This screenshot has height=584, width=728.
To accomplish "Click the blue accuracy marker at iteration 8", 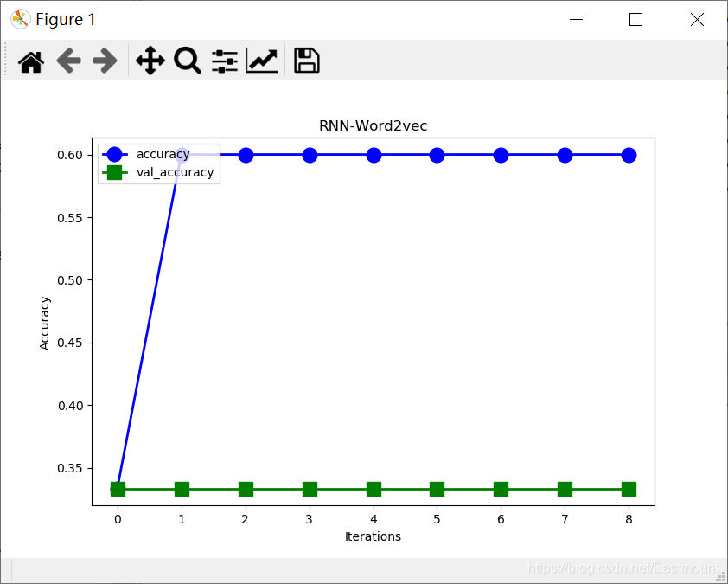I will pyautogui.click(x=629, y=155).
